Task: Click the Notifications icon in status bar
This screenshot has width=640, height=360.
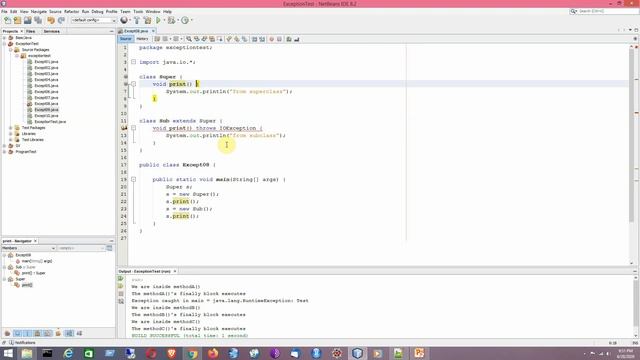Action: pyautogui.click(x=11, y=343)
